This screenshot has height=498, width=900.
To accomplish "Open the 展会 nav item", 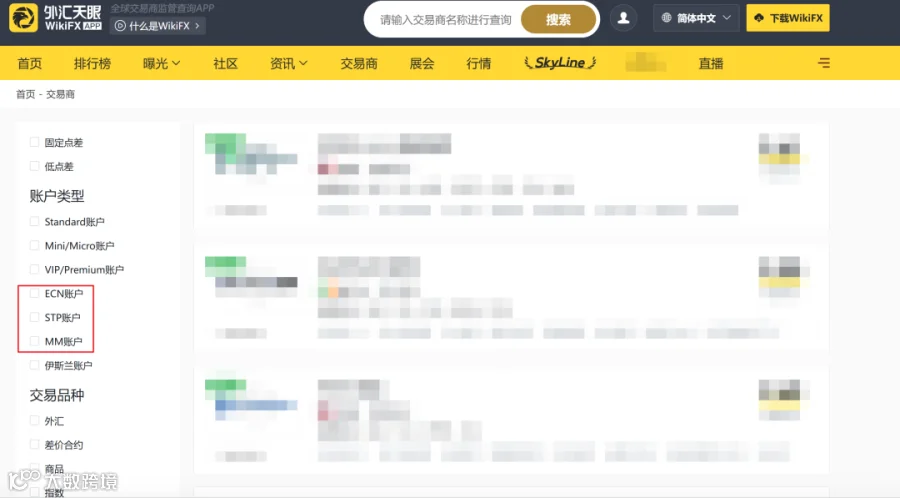I will pos(422,63).
